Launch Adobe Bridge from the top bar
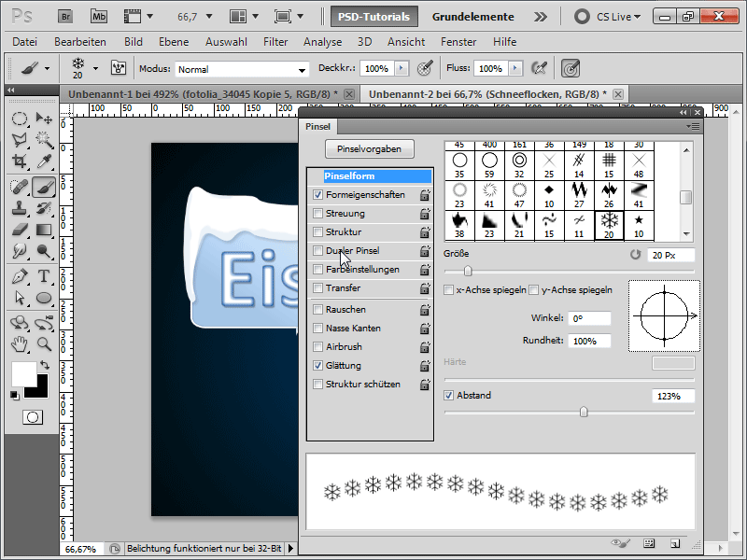The image size is (747, 560). 65,17
